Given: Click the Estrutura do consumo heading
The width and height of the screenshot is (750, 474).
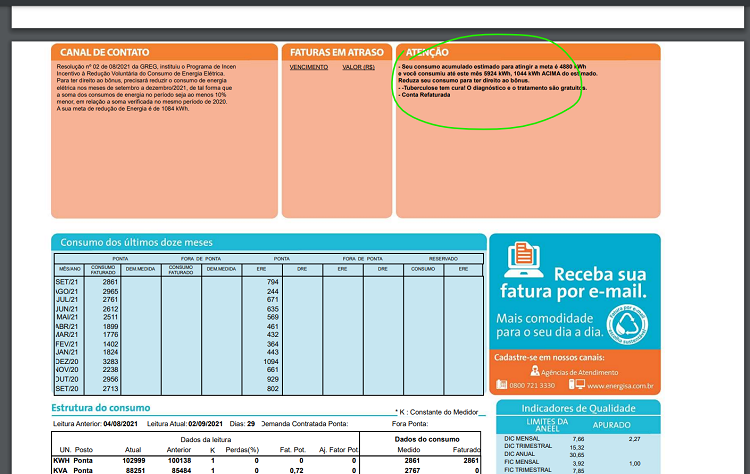Looking at the screenshot, I should (101, 408).
